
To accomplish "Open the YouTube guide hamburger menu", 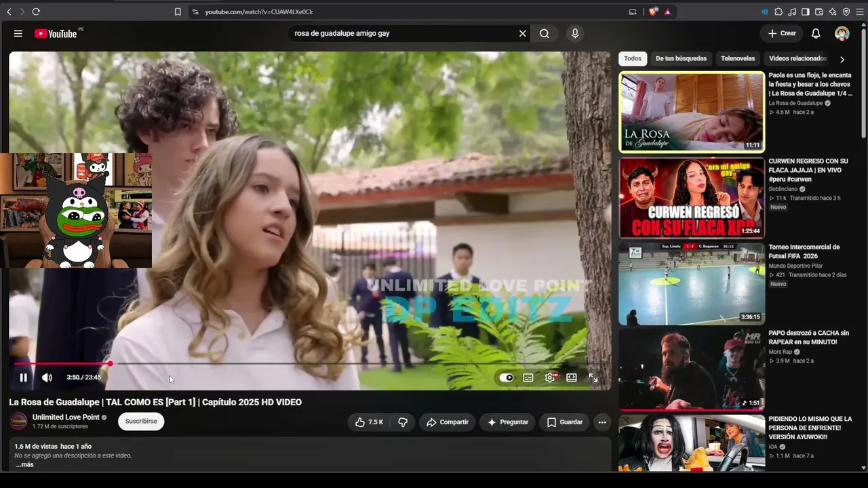I will tap(18, 33).
